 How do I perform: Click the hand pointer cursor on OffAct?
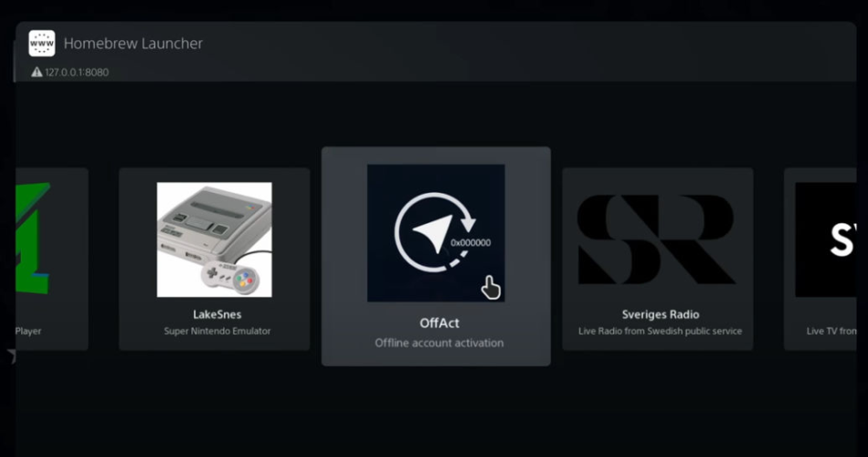point(491,288)
